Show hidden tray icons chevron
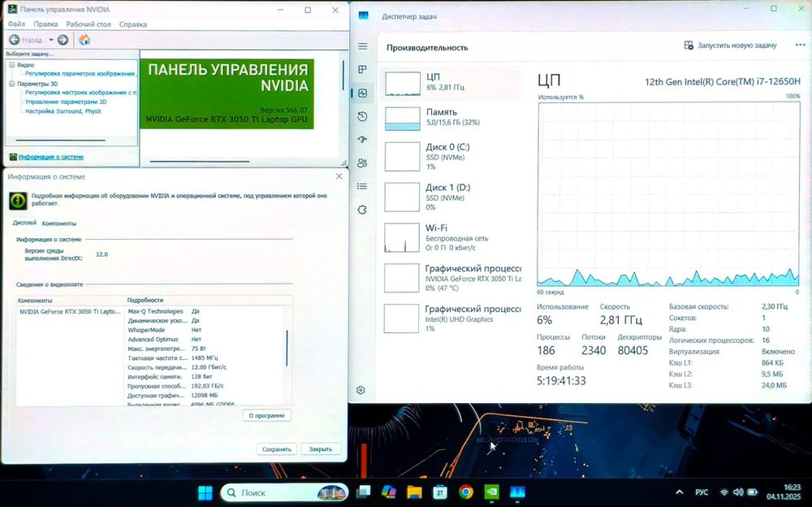The image size is (812, 507). click(680, 492)
